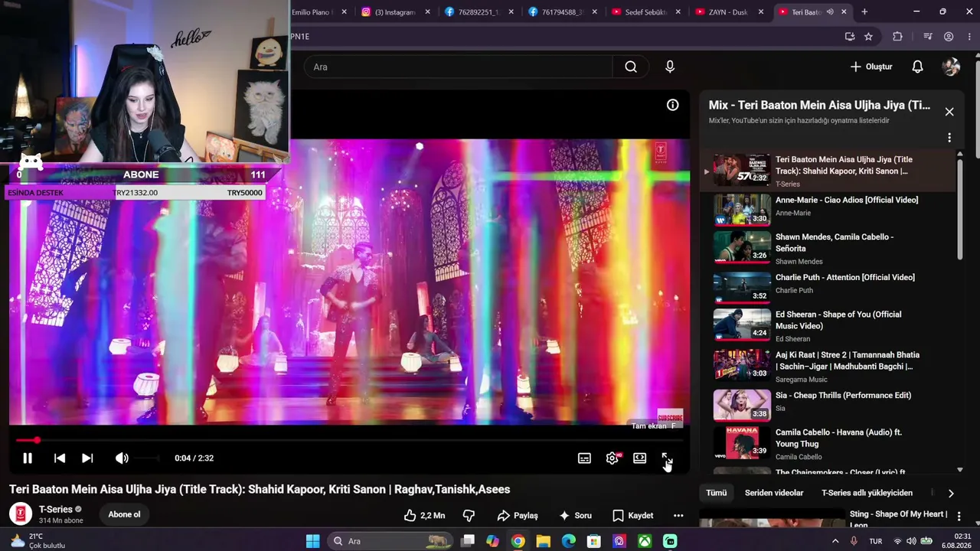Mute the Teri Baaton tab audio icon

pyautogui.click(x=830, y=12)
